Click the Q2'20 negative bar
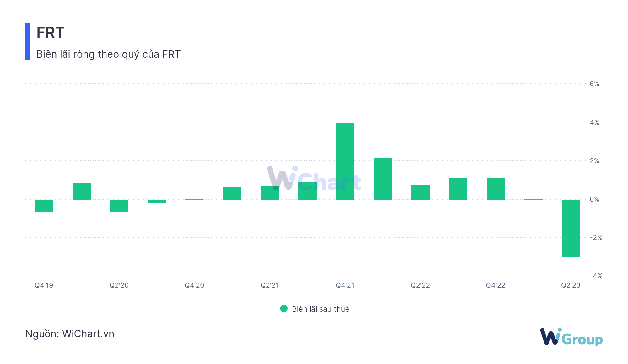628x364 pixels. click(119, 206)
